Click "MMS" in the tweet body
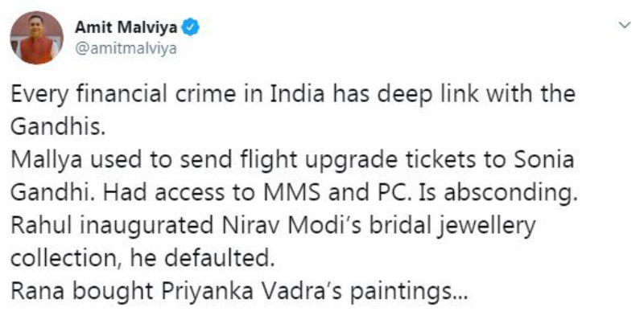 click(x=291, y=192)
